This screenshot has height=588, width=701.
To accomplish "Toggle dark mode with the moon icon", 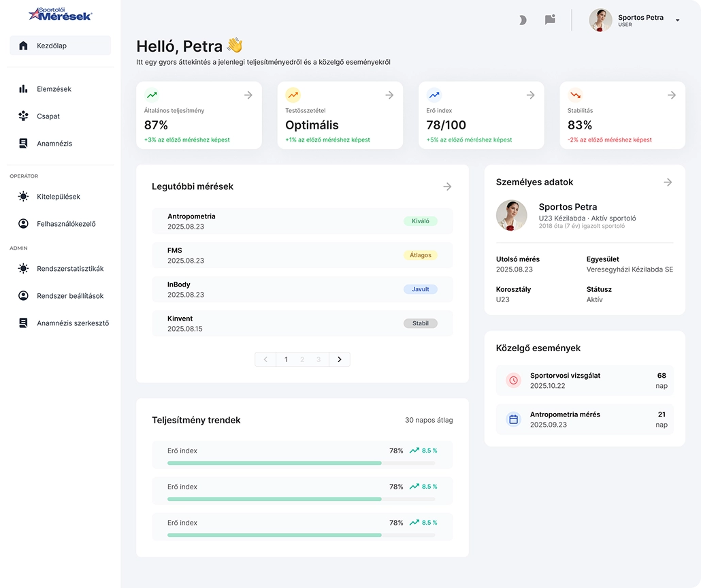I will click(x=522, y=20).
